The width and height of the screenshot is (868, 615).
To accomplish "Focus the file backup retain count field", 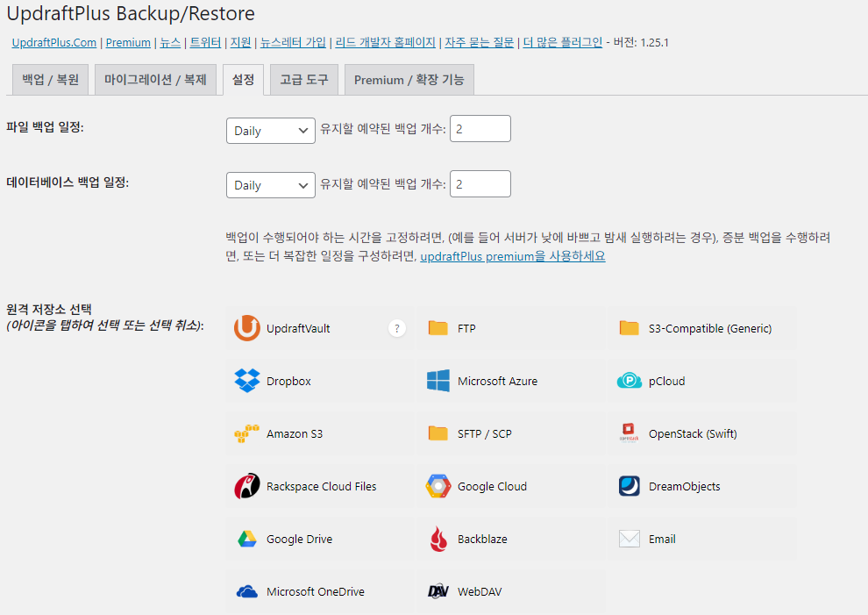I will (x=480, y=129).
